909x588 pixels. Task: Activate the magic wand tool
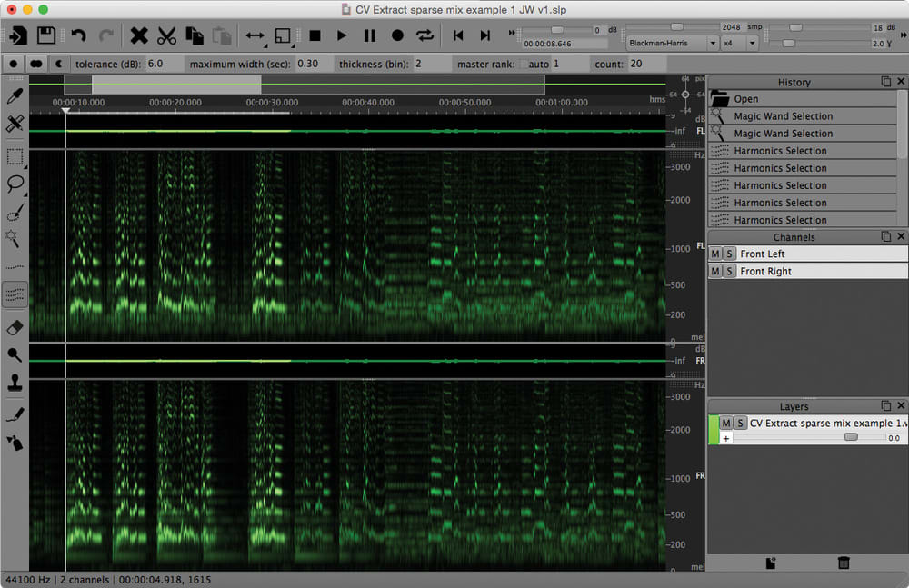tap(14, 238)
